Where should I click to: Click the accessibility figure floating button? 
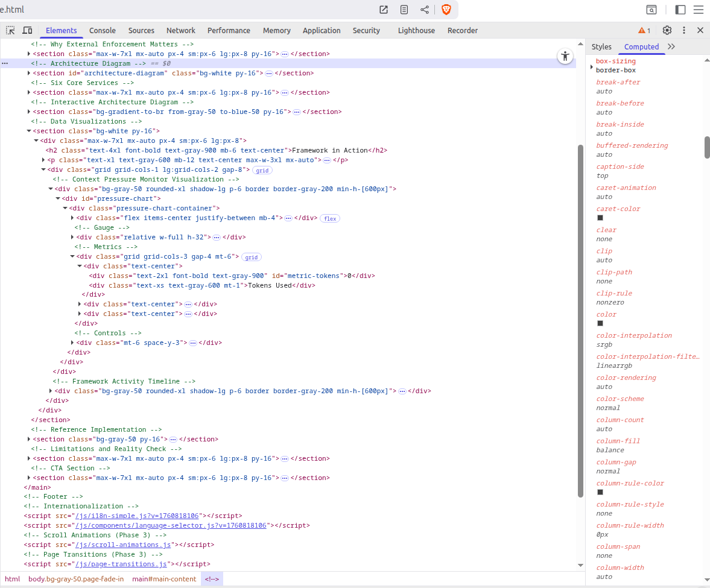coord(565,57)
